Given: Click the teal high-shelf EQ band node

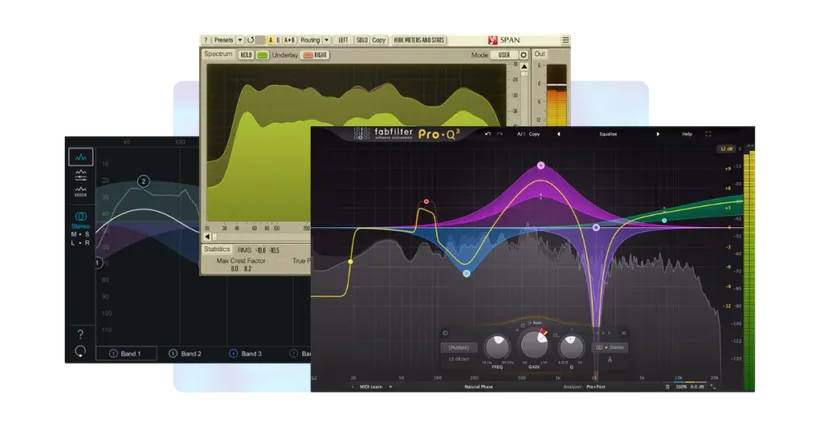Looking at the screenshot, I should [664, 221].
